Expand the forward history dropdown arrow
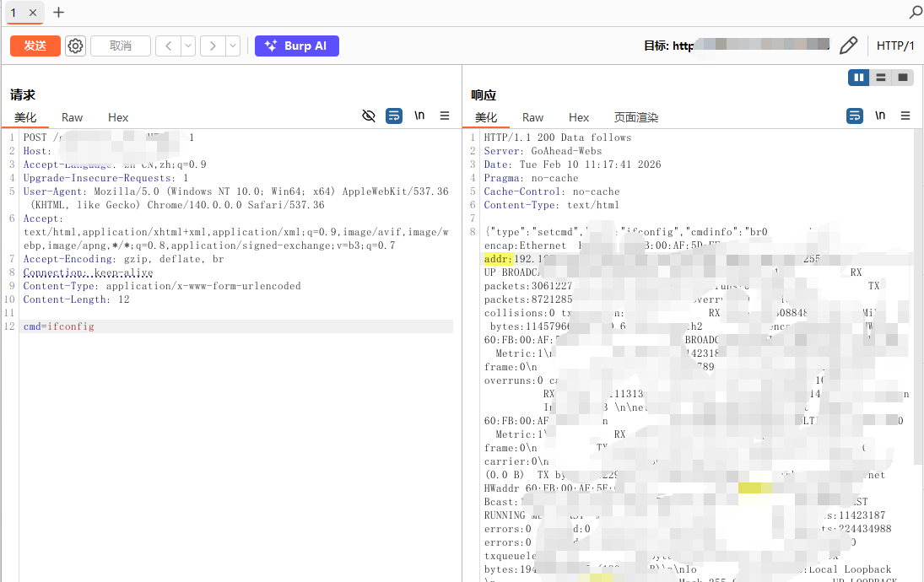924x582 pixels. click(x=232, y=46)
